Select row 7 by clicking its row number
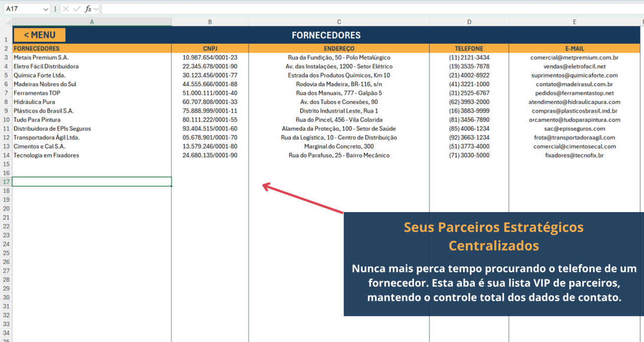Viewport: 644px width, 342px height. click(6, 93)
